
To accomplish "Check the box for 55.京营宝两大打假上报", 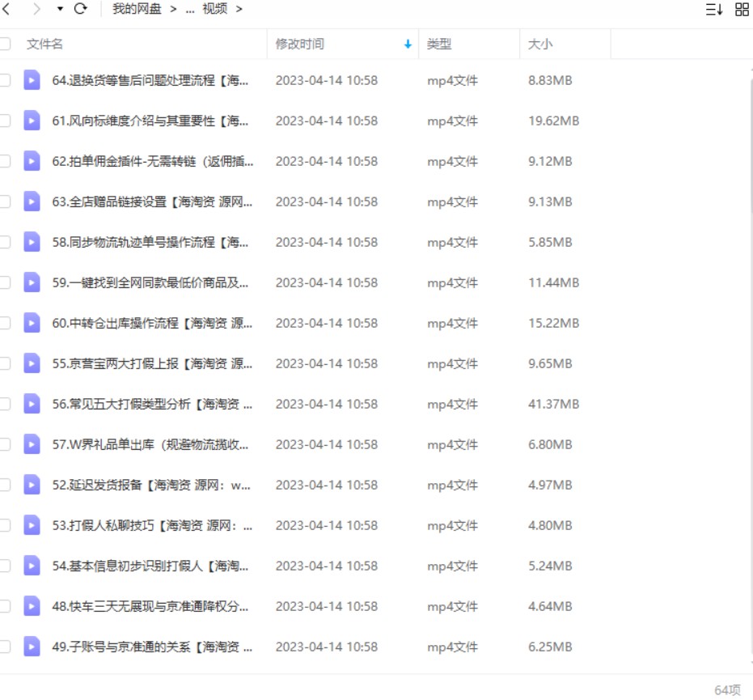I will (4, 363).
